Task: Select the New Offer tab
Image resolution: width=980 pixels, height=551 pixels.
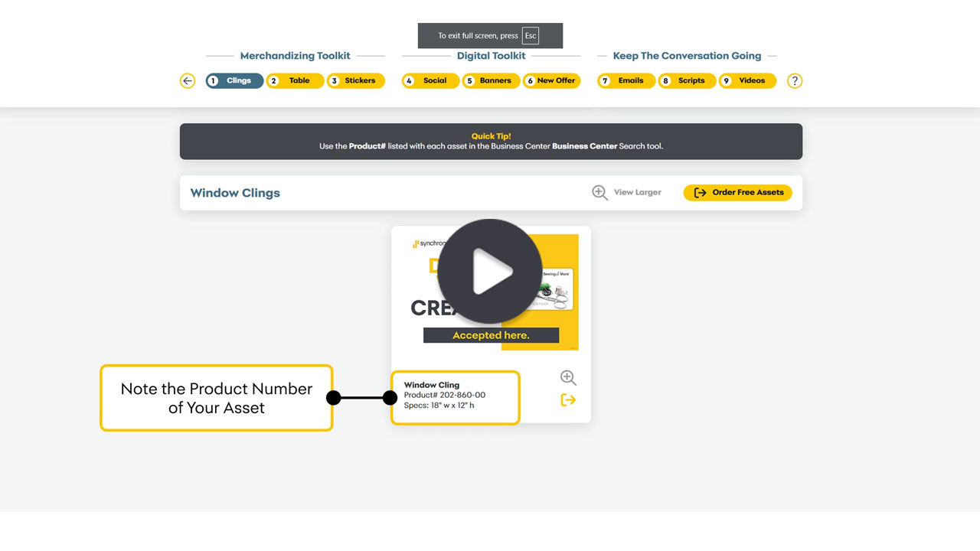Action: pyautogui.click(x=552, y=81)
